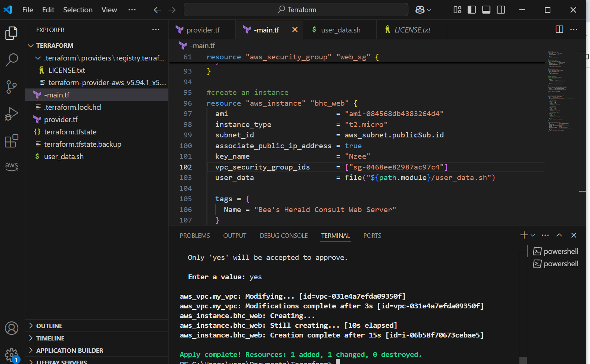Click the -main.tf breadcrumb
The image size is (590, 364).
tap(202, 46)
